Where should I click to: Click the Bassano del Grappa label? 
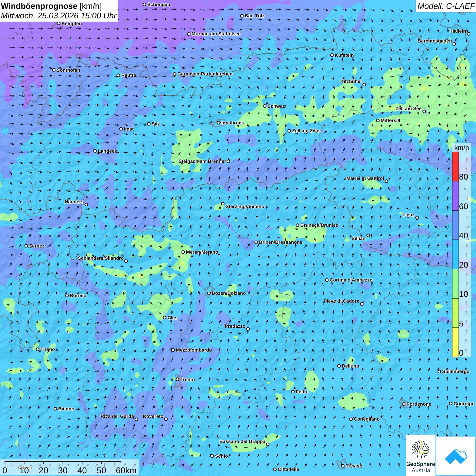[x=242, y=441]
